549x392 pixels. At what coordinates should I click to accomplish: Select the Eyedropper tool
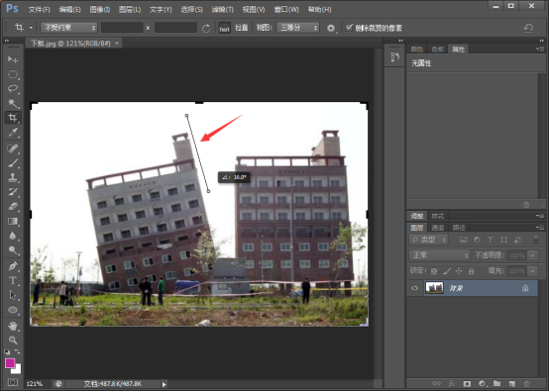pos(13,133)
